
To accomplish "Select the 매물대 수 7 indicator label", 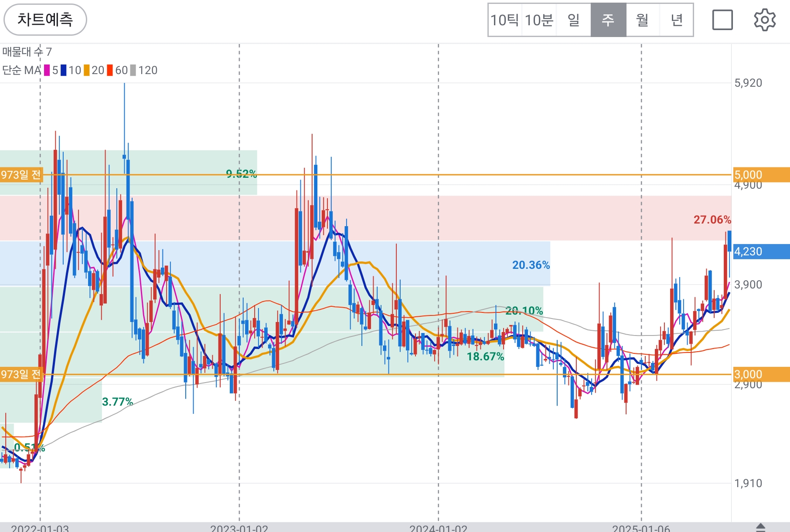I will [x=27, y=52].
